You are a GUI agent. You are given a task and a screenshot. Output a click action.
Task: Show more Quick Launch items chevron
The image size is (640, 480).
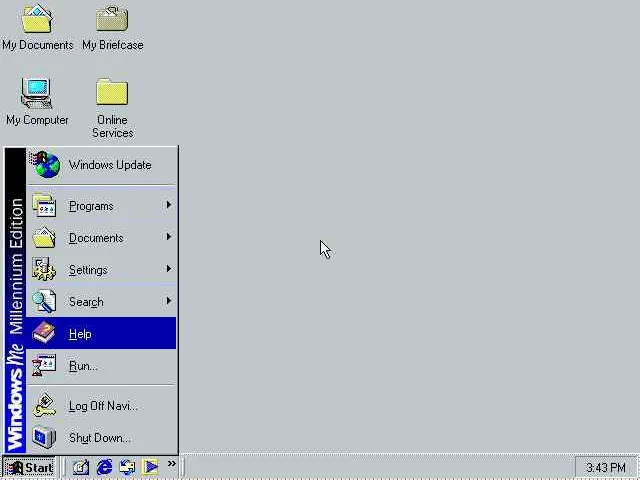pos(172,463)
